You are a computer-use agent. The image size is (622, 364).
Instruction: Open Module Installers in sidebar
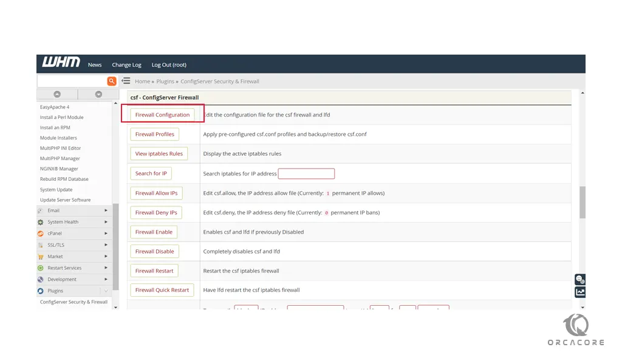(x=58, y=138)
